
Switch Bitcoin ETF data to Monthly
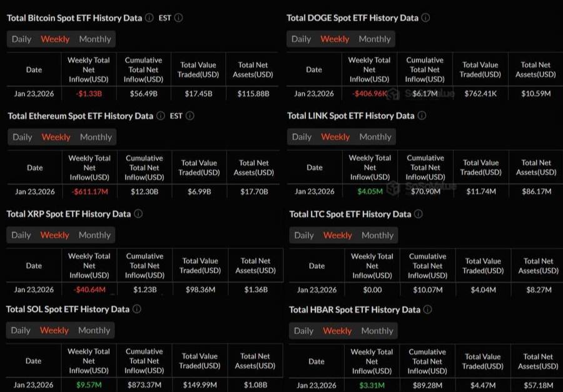pyautogui.click(x=95, y=39)
